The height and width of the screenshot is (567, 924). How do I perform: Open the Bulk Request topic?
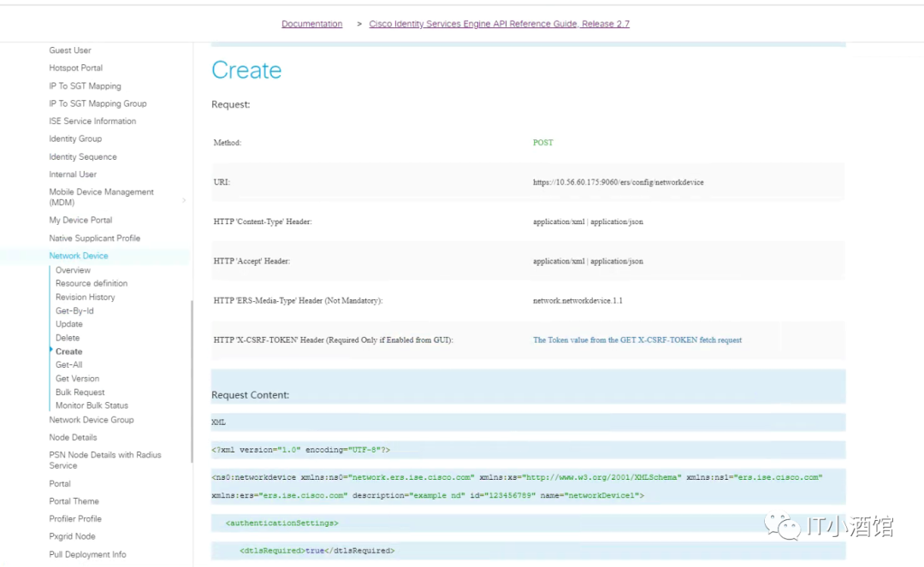(x=80, y=392)
